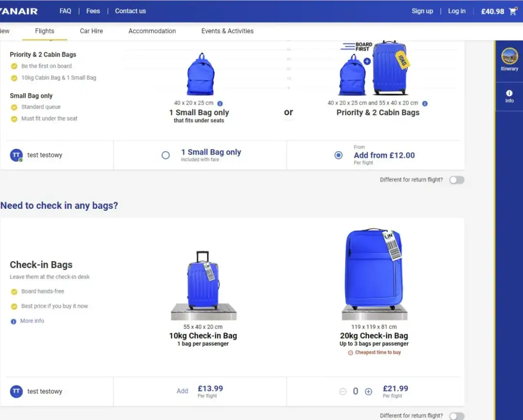Open the Car Hire tab
Screen dimensions: 523x420
coord(92,31)
